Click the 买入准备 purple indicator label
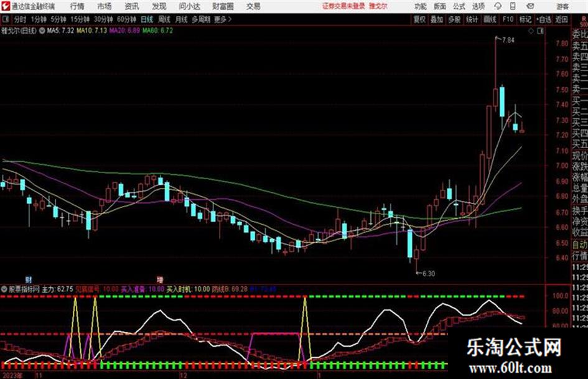The image size is (588, 379). (142, 289)
